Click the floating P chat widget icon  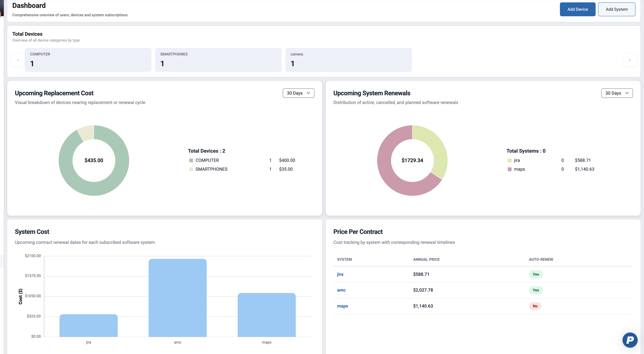(630, 340)
